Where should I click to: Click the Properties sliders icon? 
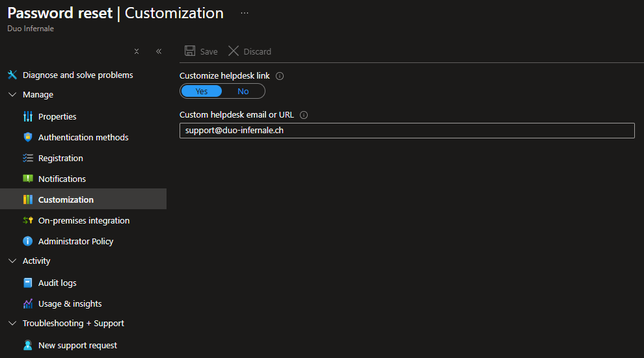(x=27, y=117)
